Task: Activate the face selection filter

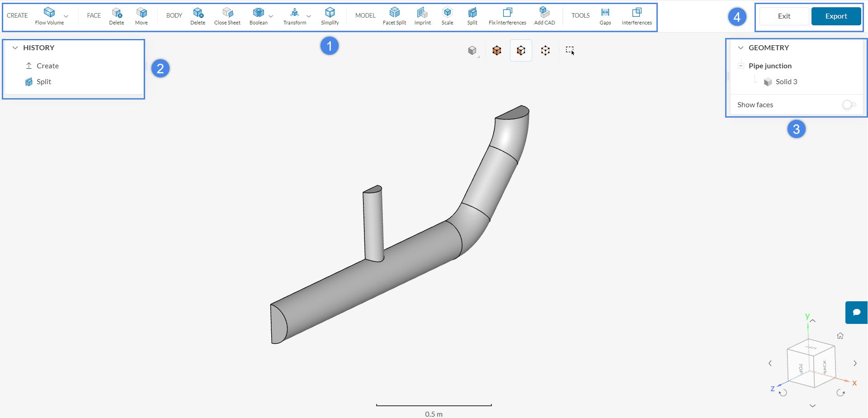Action: pos(521,50)
